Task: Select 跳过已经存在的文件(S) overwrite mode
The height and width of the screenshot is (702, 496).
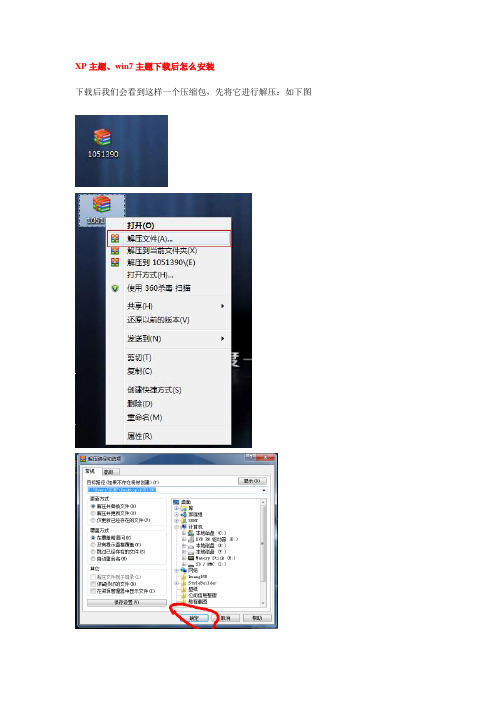Action: pyautogui.click(x=93, y=552)
